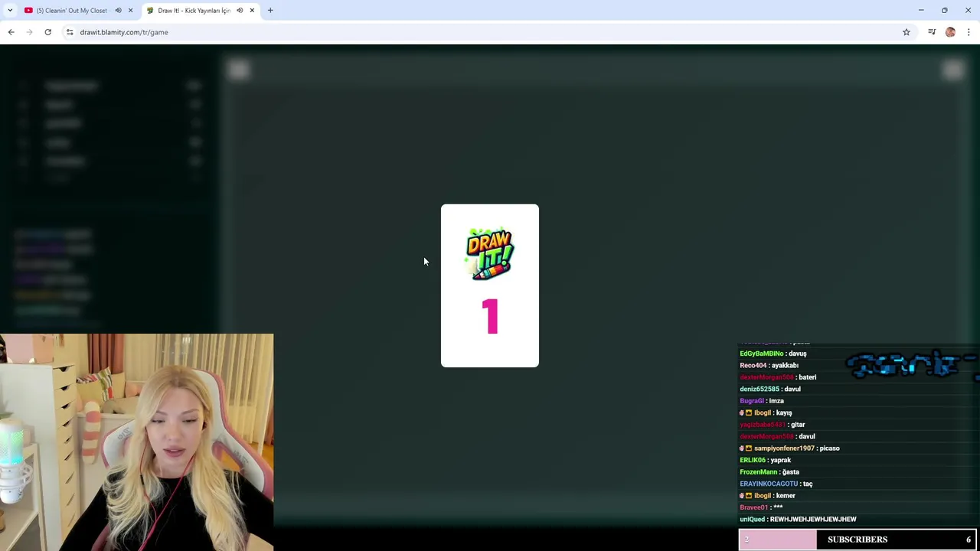The width and height of the screenshot is (980, 551).
Task: Open the Chrome three-dot menu
Action: (969, 32)
